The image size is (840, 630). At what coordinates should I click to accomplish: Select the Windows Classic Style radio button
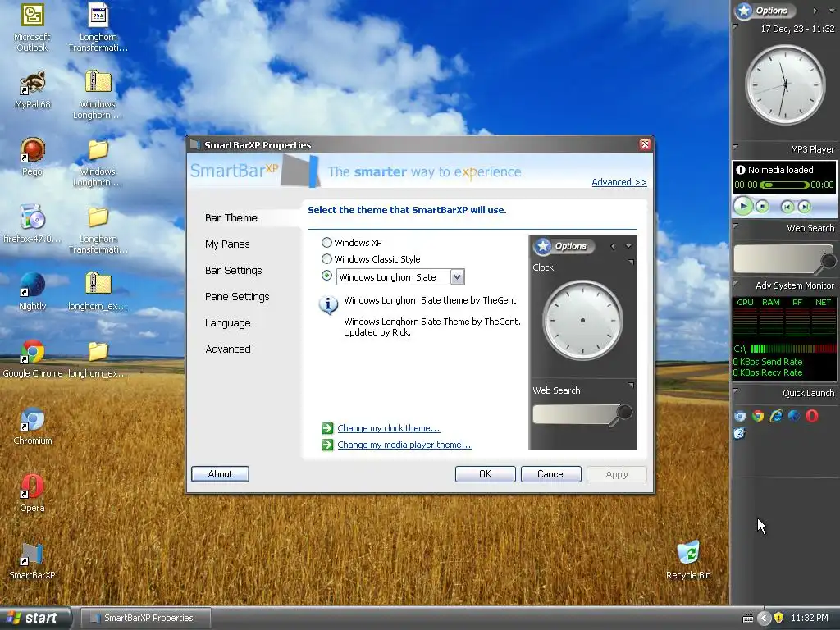326,258
